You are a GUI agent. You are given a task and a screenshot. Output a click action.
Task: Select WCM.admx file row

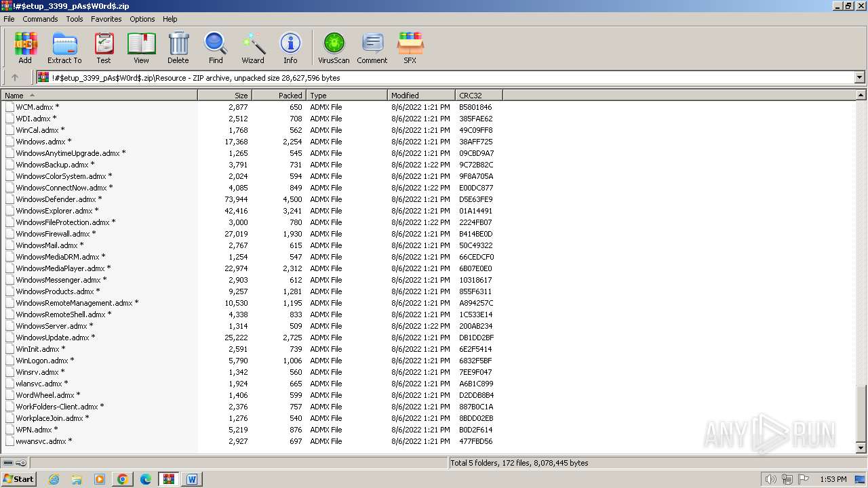pos(251,107)
